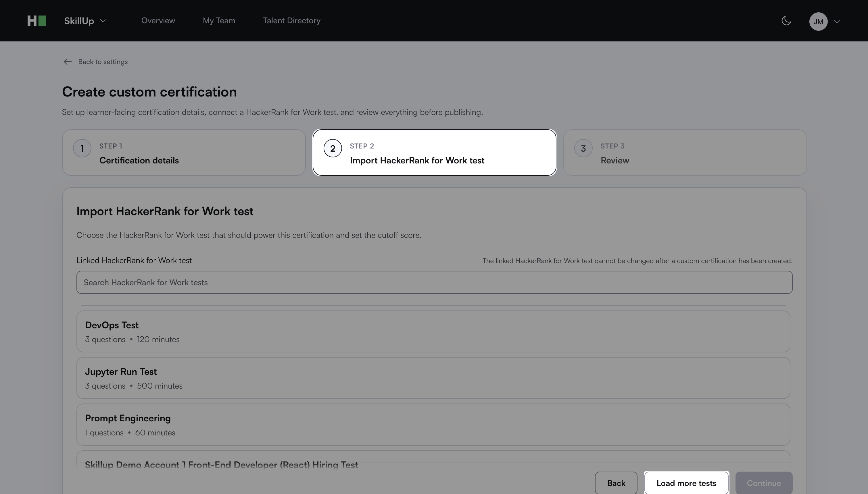Click the Back button
The image size is (868, 494).
tap(616, 483)
